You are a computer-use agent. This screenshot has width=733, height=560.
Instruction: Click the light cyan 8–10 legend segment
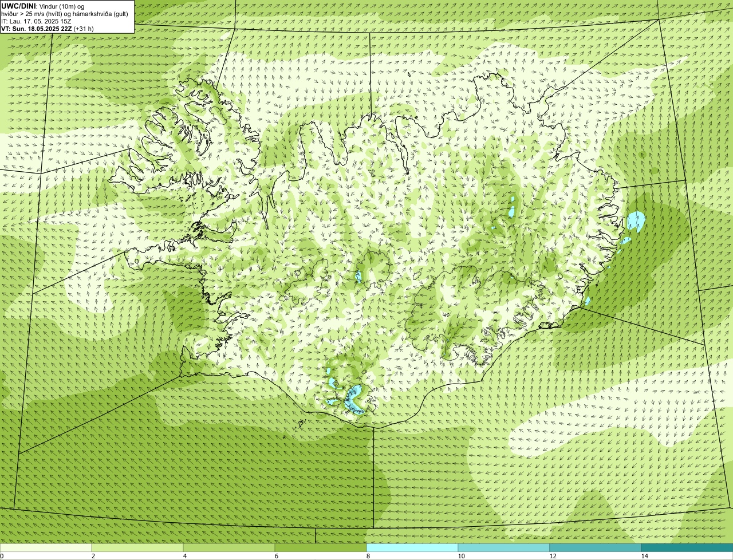(x=412, y=547)
